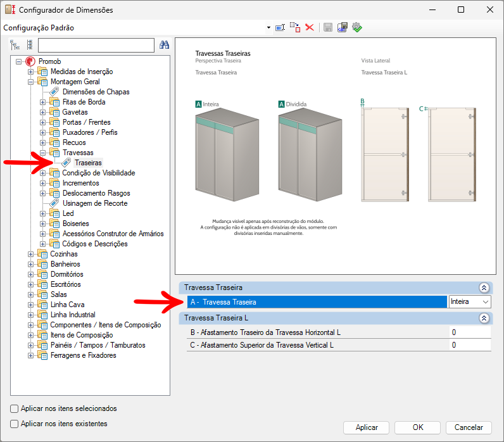Collapse the Promob root node
This screenshot has width=504, height=442.
18,61
